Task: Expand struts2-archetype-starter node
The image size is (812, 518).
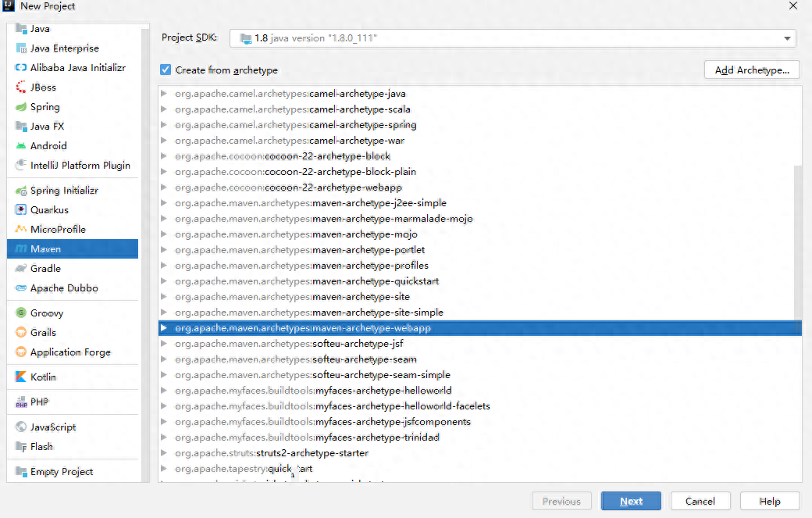Action: click(x=164, y=452)
